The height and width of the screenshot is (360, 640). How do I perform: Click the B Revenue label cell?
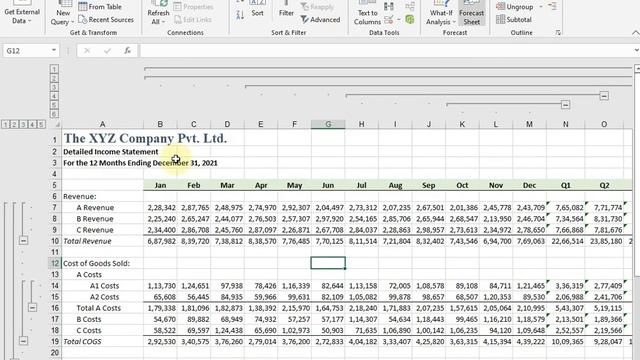[102, 219]
